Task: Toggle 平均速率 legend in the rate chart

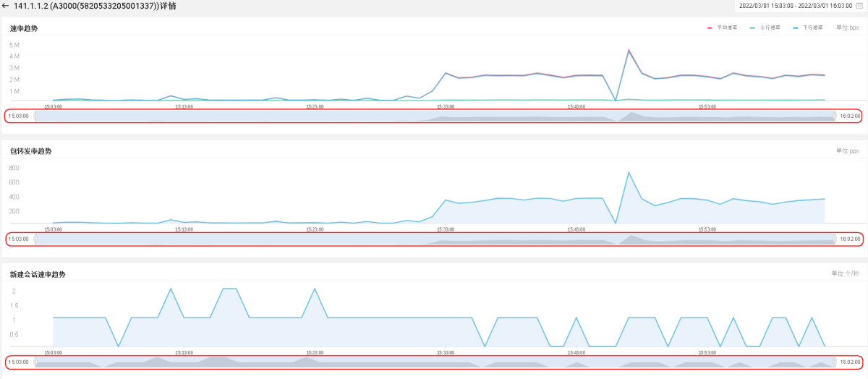Action: click(x=726, y=27)
